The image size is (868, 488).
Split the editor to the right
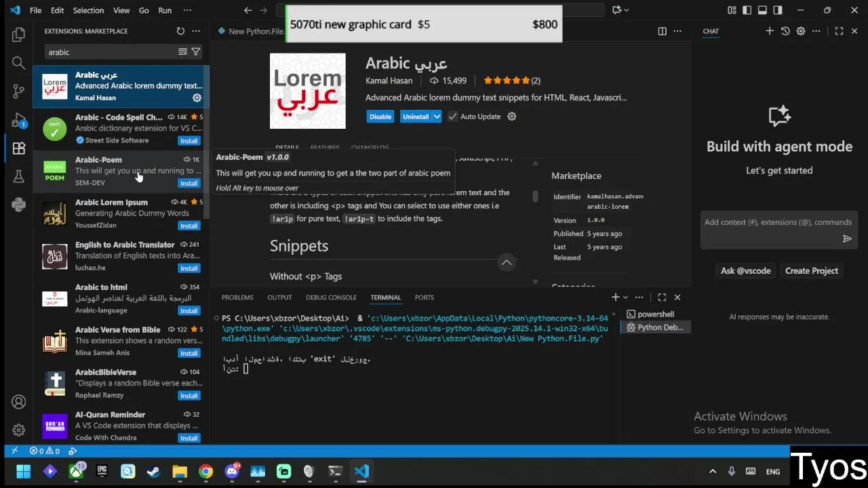pyautogui.click(x=663, y=31)
